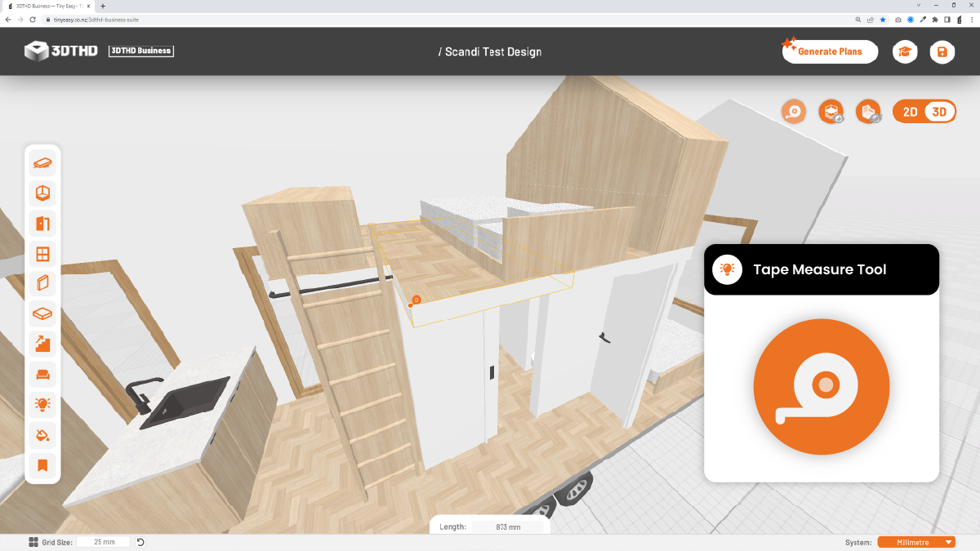Open the Millimetre system dropdown

pyautogui.click(x=916, y=542)
